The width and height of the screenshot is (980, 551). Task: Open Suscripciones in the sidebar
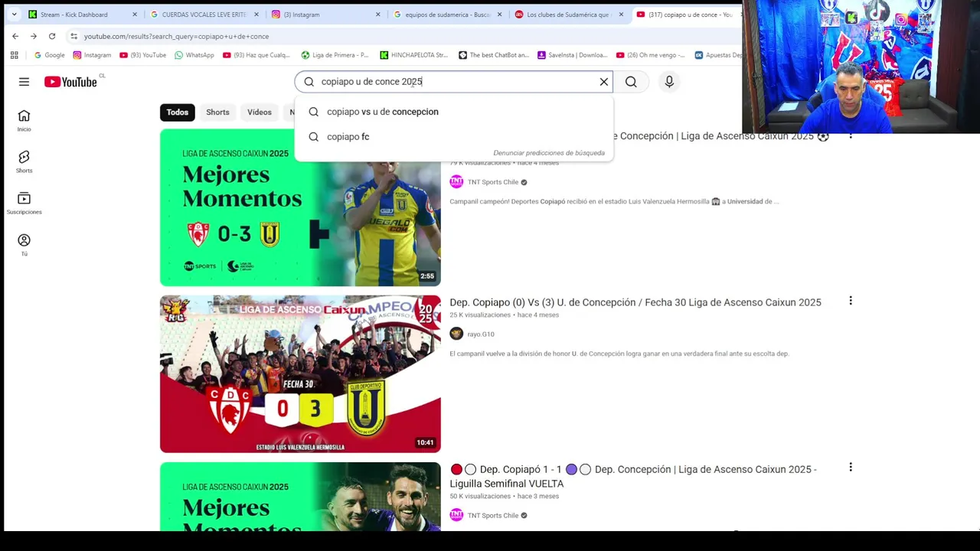coord(24,204)
